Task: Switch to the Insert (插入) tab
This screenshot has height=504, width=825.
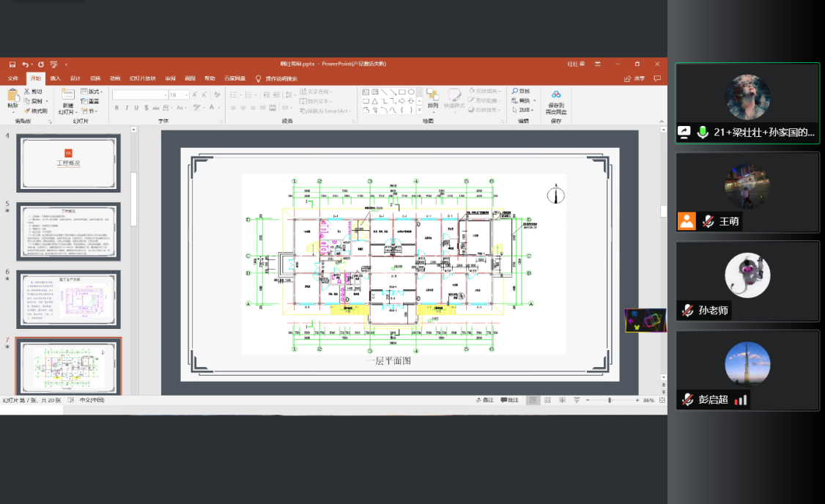Action: pyautogui.click(x=55, y=78)
